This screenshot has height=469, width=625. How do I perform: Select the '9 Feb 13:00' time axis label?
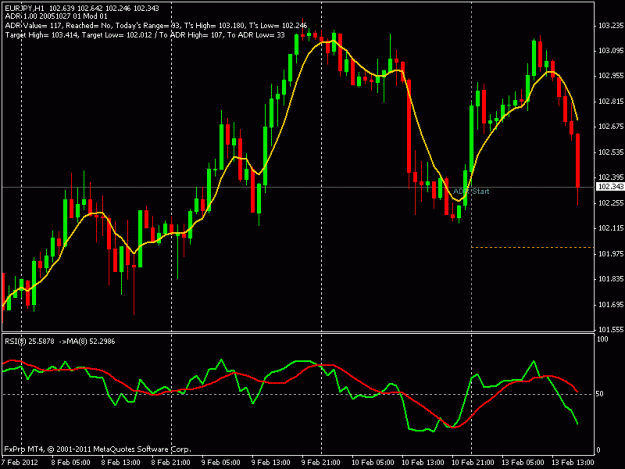point(271,463)
